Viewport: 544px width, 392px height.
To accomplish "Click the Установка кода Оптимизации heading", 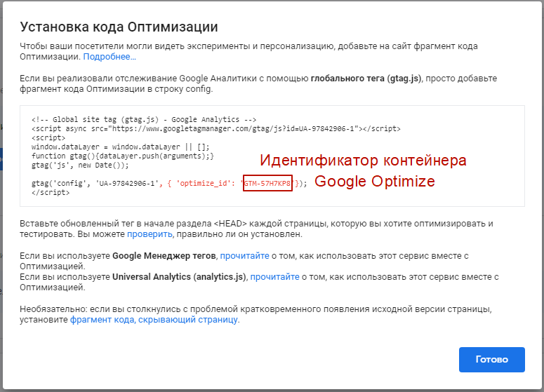I will coord(119,27).
